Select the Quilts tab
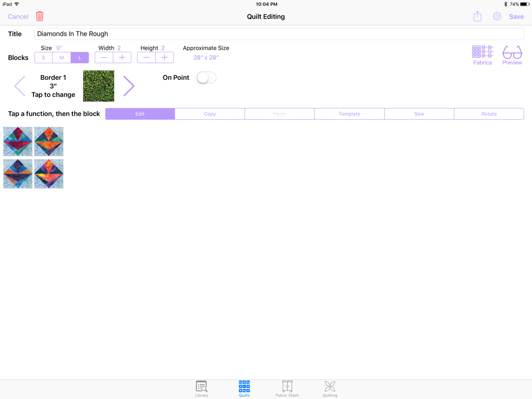Screen dimensions: 532x399 click(244, 389)
